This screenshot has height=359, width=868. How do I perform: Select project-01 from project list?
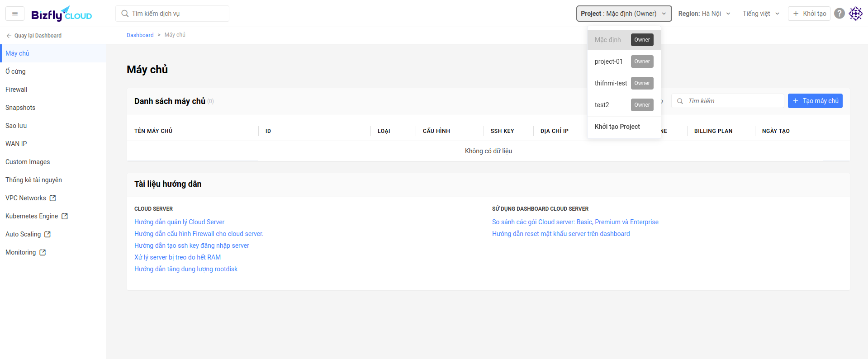point(609,61)
